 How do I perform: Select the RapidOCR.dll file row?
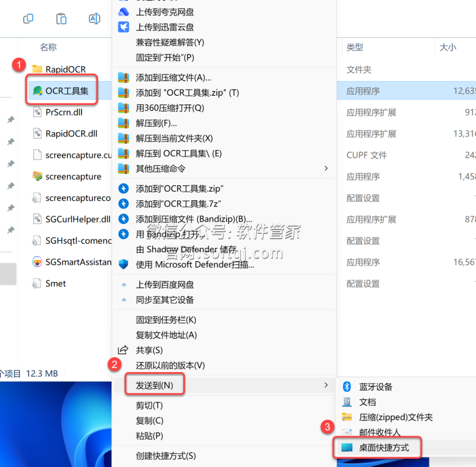point(71,134)
